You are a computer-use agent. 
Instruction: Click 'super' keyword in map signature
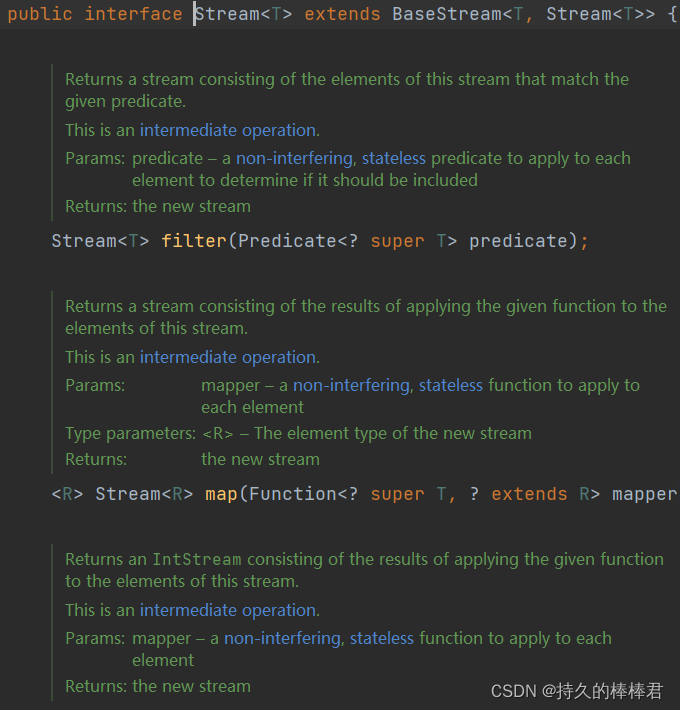point(397,494)
